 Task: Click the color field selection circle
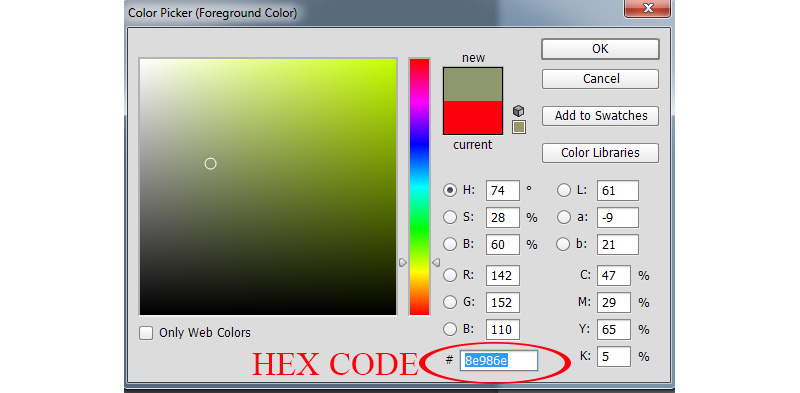coord(210,164)
